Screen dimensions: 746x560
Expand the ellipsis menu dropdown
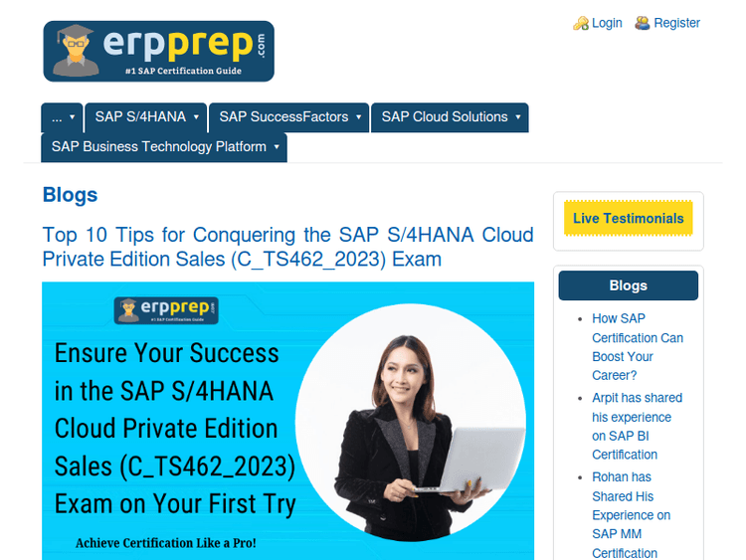point(62,117)
